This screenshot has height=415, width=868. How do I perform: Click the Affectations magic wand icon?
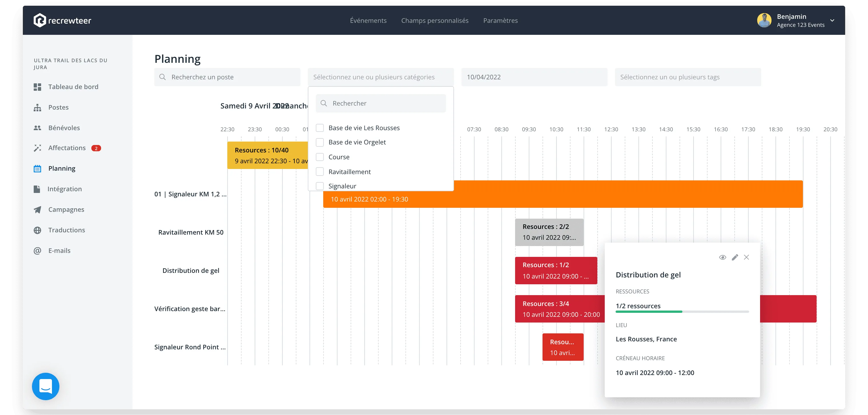click(37, 148)
